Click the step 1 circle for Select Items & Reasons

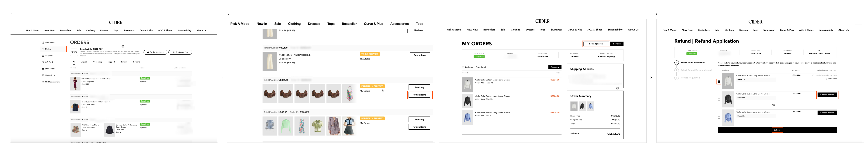pyautogui.click(x=676, y=62)
